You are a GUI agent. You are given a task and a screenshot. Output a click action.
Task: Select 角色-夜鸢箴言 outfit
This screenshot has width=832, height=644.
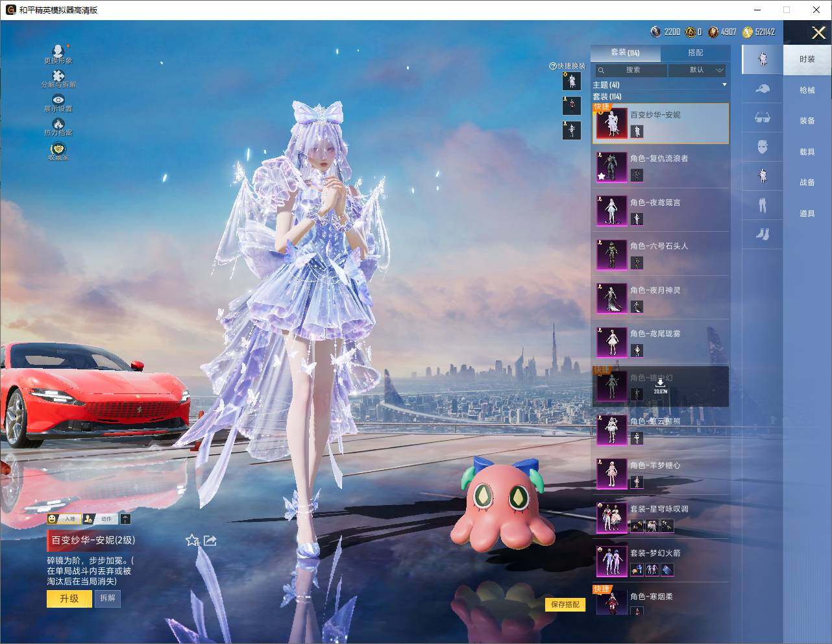660,210
